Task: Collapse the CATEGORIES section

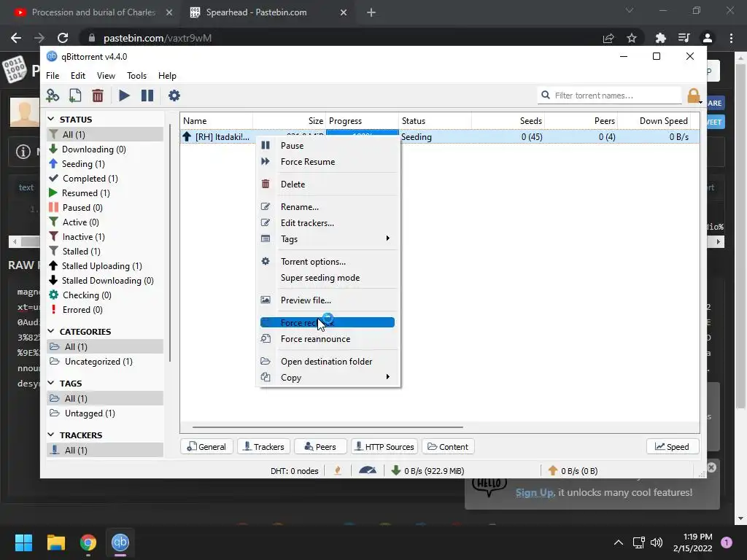Action: click(x=51, y=331)
